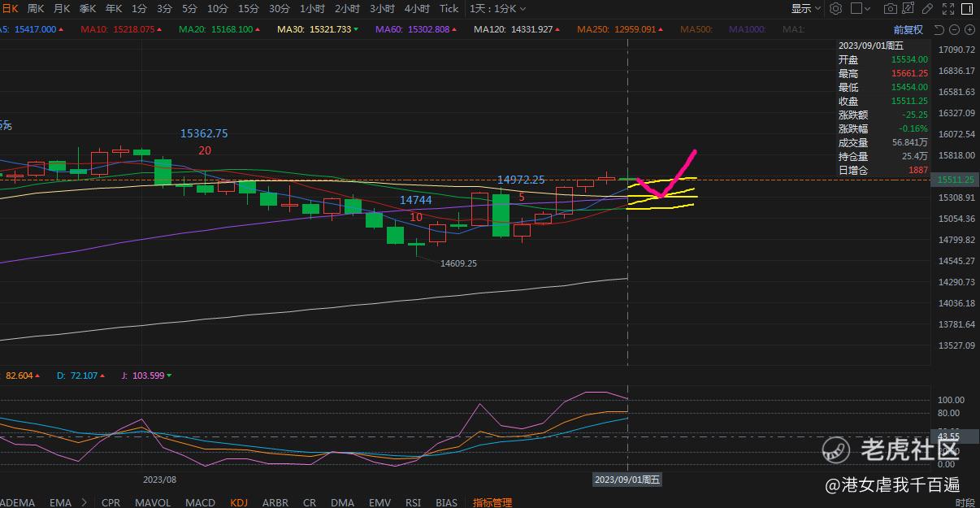Image resolution: width=980 pixels, height=508 pixels.
Task: Click the 收盘 closing price row
Action: tap(883, 101)
